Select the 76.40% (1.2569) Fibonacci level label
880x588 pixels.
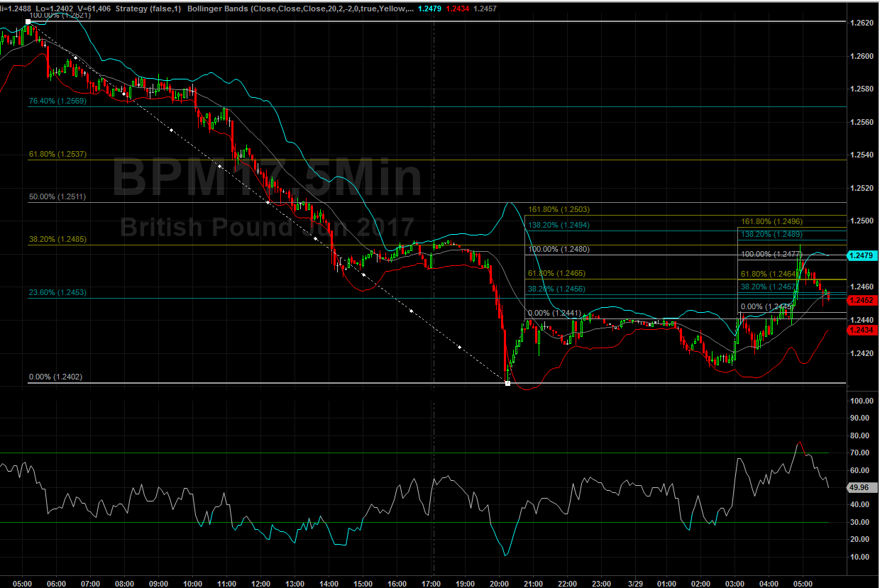[57, 101]
